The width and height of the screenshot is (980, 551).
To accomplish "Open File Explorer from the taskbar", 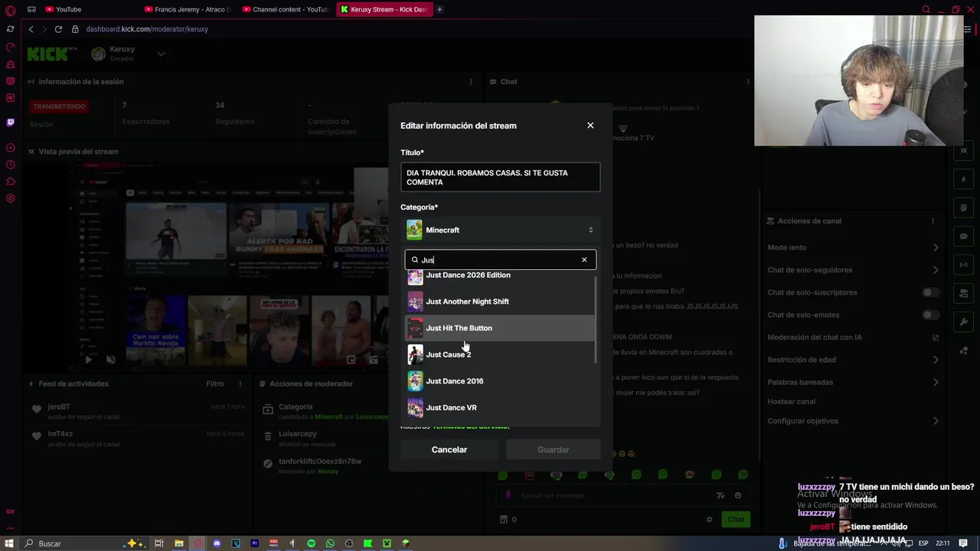I will coord(178,543).
